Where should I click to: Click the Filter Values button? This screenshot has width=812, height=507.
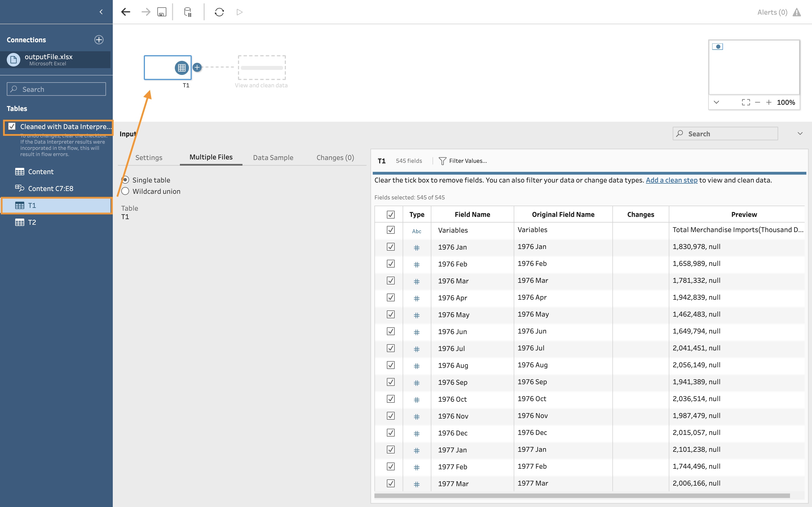pyautogui.click(x=463, y=161)
